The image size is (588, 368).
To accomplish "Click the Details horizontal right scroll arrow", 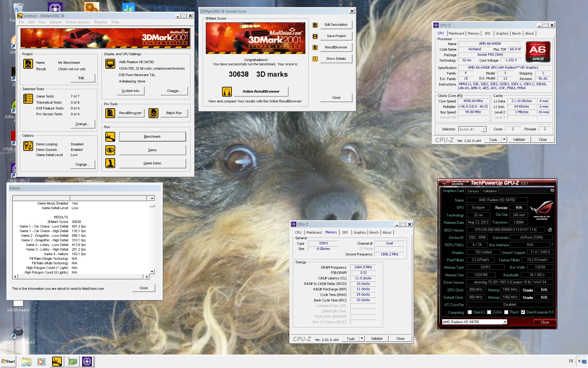I will (147, 277).
